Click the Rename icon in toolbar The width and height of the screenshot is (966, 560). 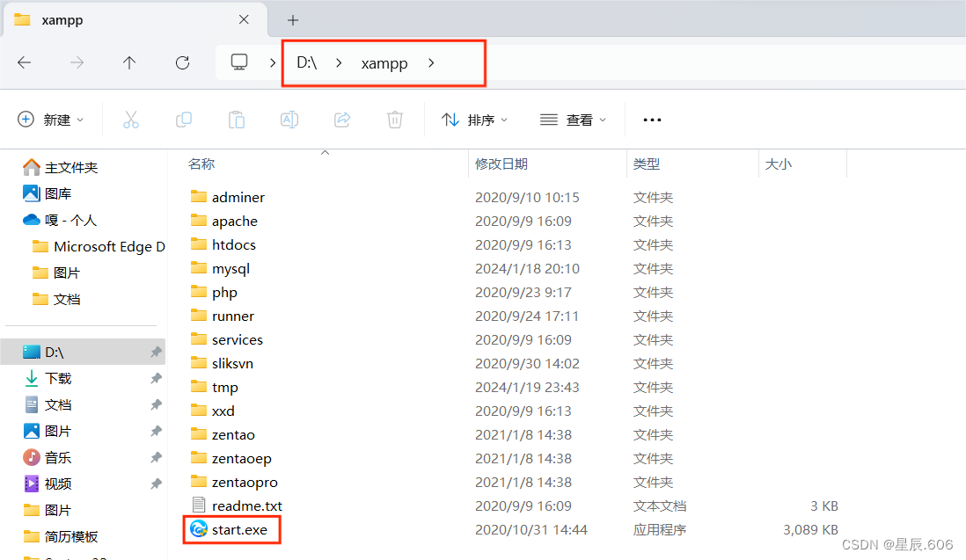(x=289, y=120)
